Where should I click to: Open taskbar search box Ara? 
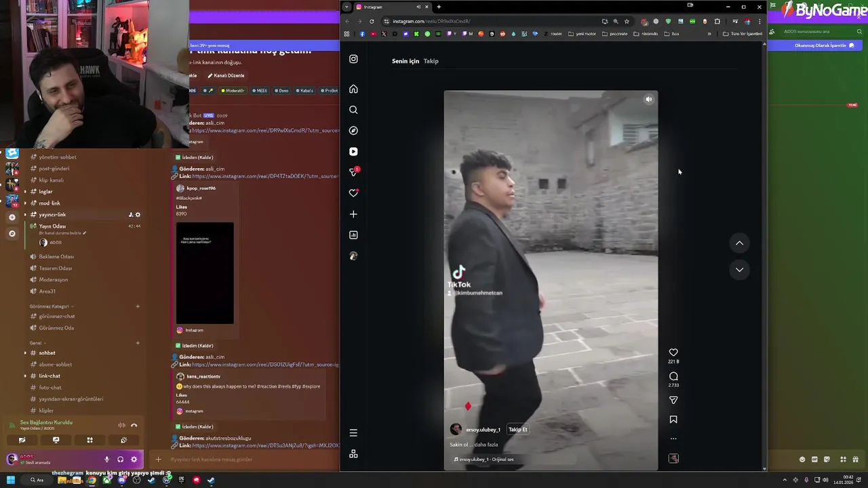tap(37, 480)
